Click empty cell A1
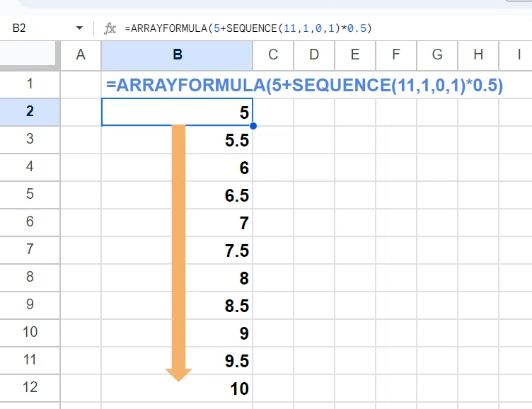The width and height of the screenshot is (532, 409). 81,84
